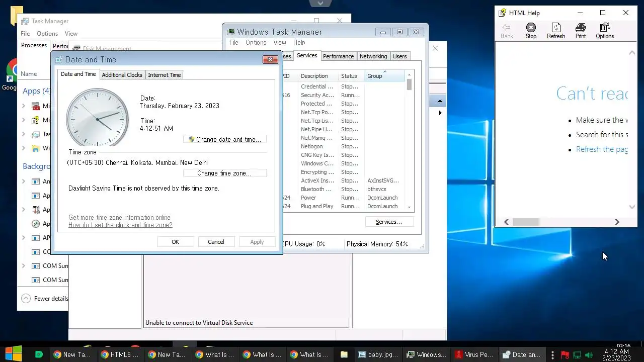Open the green chat app icon on taskbar

coord(39,354)
